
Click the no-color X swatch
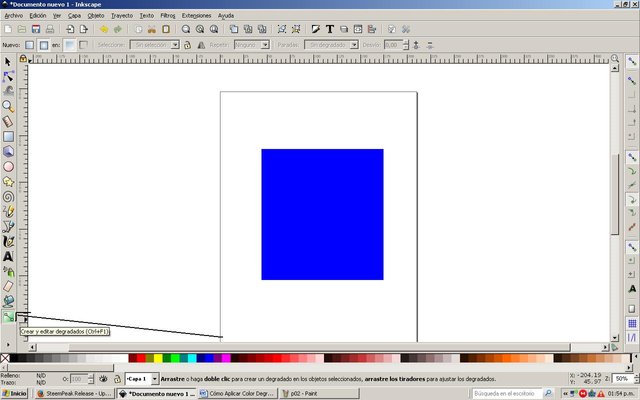click(5, 358)
